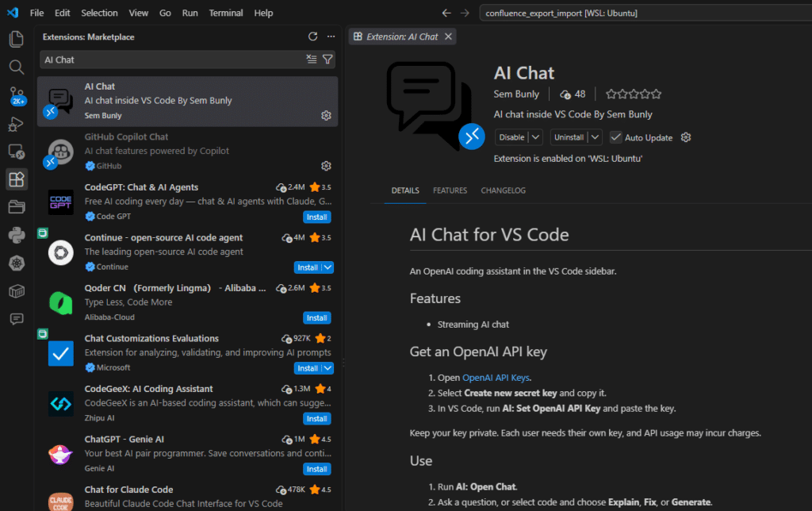812x511 pixels.
Task: Go forward with the navigation arrow
Action: click(465, 13)
